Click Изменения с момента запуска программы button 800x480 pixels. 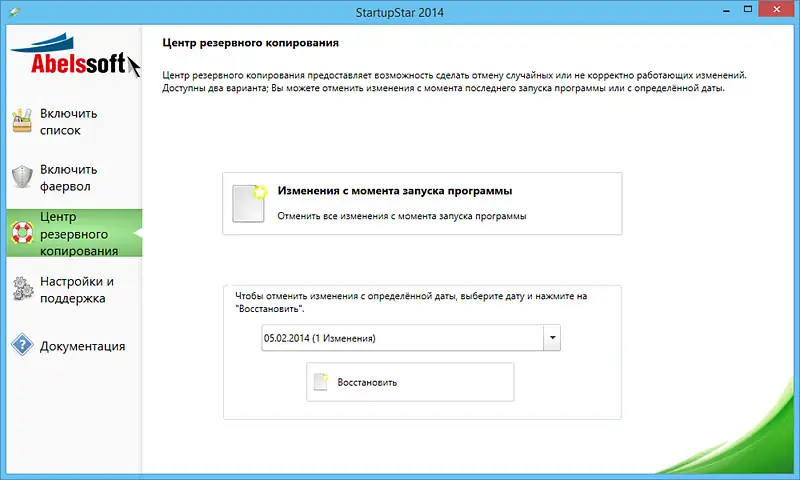click(x=422, y=204)
